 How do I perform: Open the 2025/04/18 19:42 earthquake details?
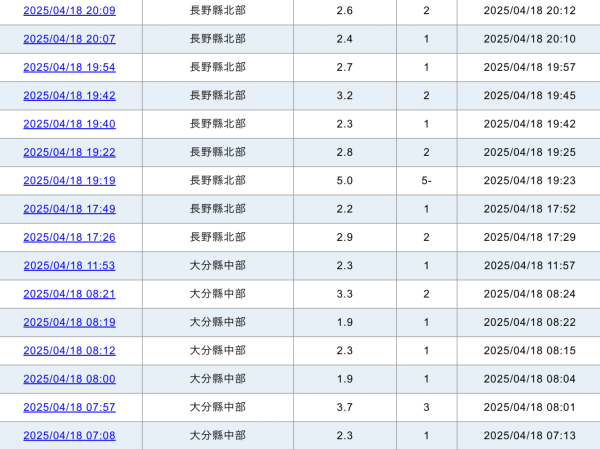[x=69, y=96]
